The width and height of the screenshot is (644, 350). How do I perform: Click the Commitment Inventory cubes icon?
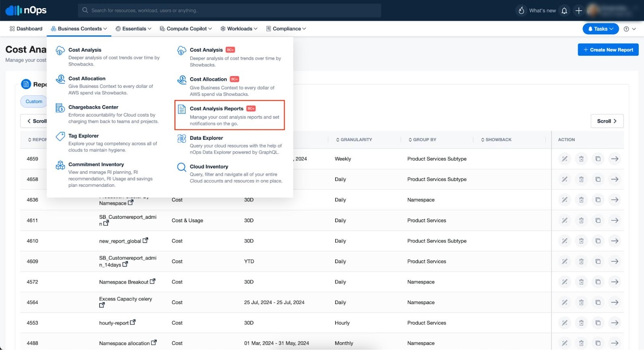60,165
